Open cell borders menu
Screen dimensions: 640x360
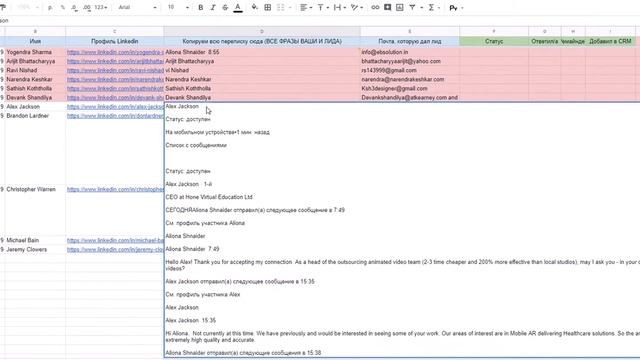coord(268,7)
